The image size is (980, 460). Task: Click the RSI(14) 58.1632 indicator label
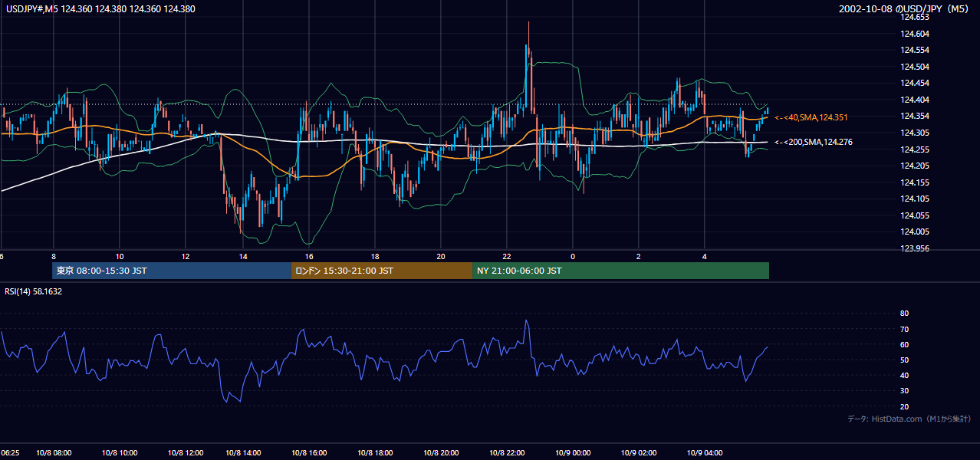pos(33,291)
